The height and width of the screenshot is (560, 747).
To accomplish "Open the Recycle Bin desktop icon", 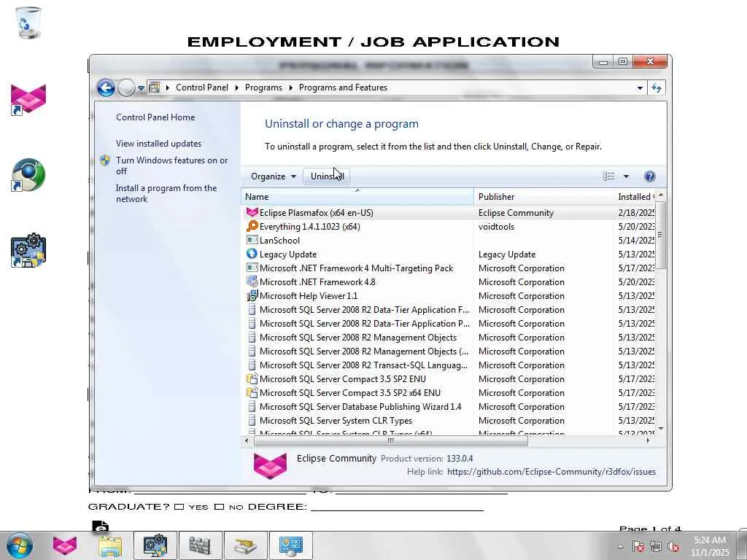I will pyautogui.click(x=28, y=23).
